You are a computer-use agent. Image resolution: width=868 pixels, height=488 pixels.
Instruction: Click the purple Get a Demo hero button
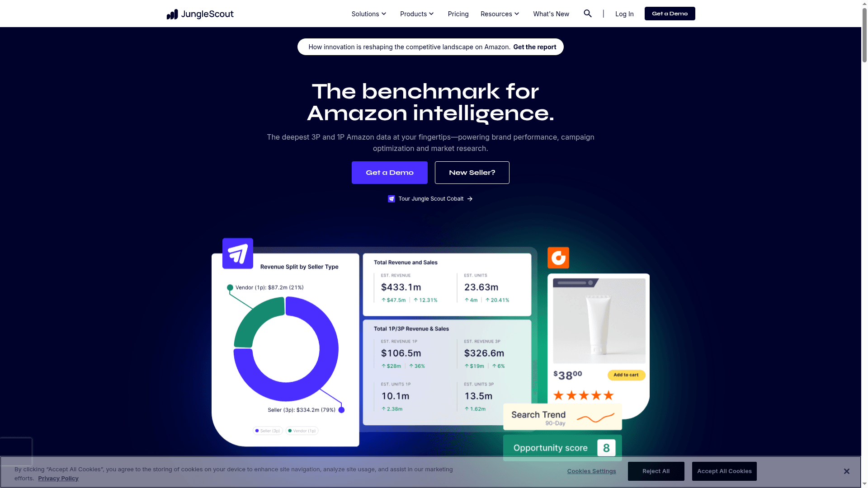389,172
